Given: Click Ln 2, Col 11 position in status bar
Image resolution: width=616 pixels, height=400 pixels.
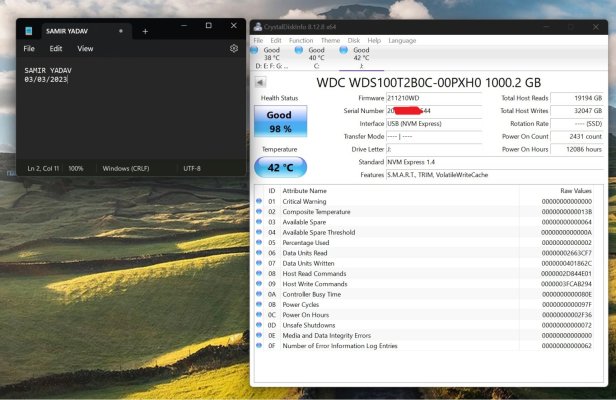Looking at the screenshot, I should pyautogui.click(x=43, y=169).
